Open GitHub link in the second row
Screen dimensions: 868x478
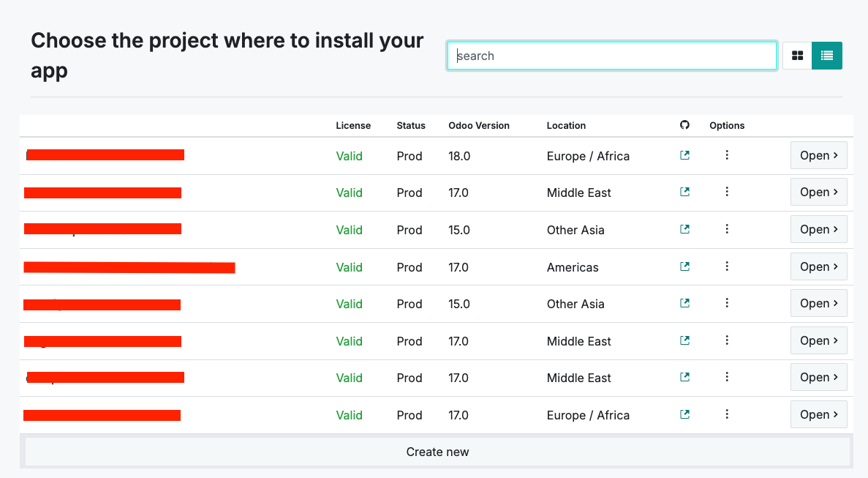(x=684, y=192)
